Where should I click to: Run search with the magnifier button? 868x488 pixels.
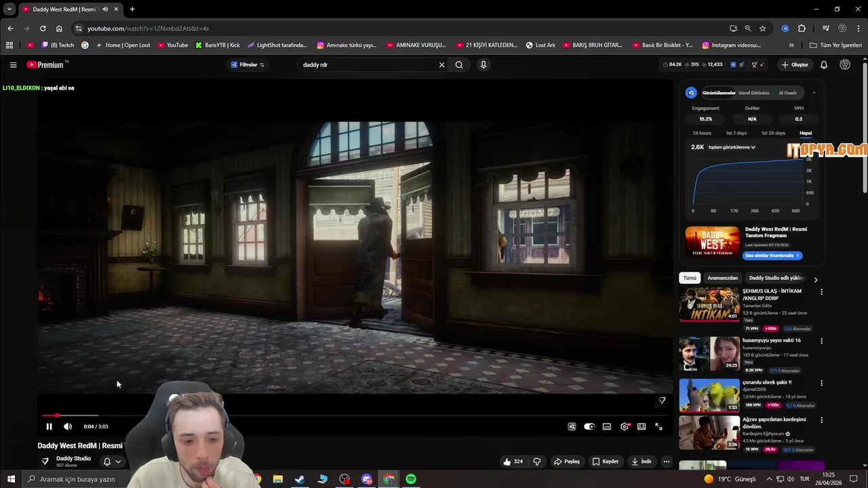(x=459, y=65)
